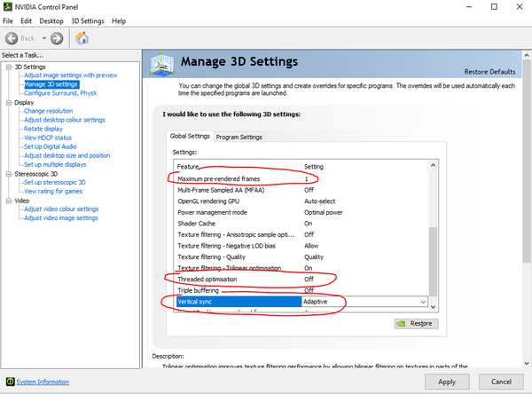Screen dimensions: 532x394
Task: Open Change resolution task
Action: click(48, 111)
